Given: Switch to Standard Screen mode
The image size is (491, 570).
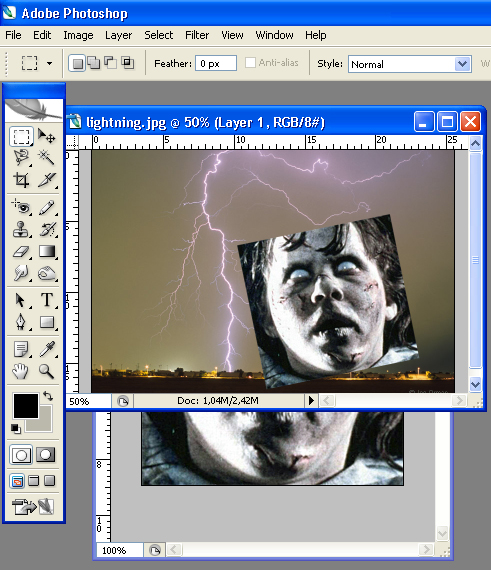Looking at the screenshot, I should [x=17, y=481].
